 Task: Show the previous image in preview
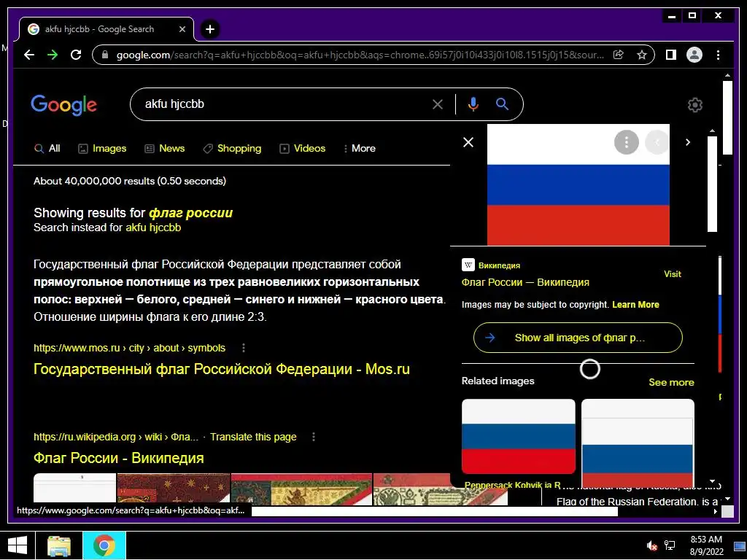(657, 142)
